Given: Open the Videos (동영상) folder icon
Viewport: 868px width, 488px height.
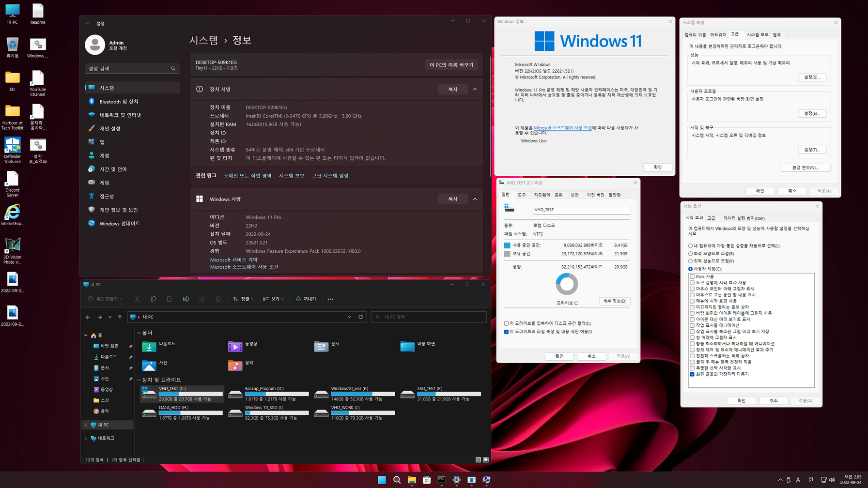Looking at the screenshot, I should coord(235,346).
